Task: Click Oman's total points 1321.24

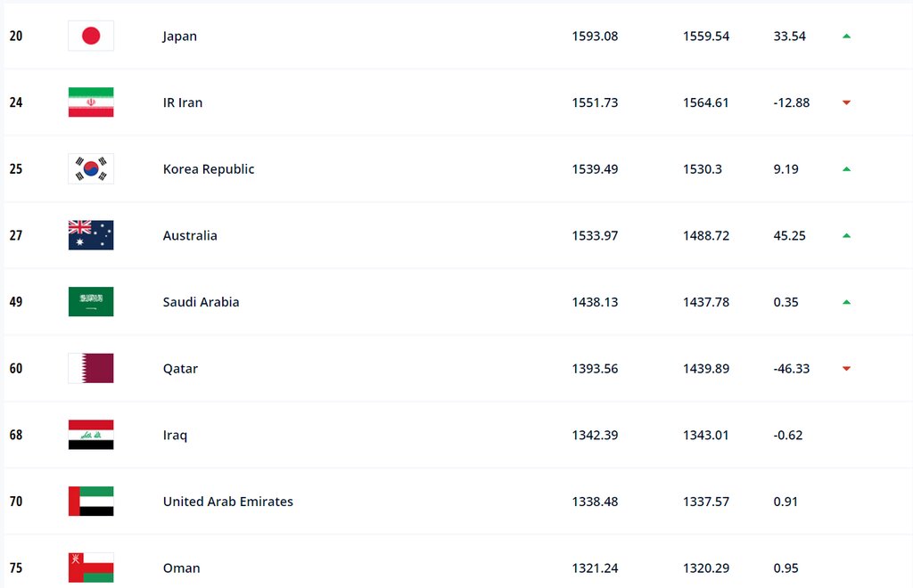Action: (x=595, y=568)
